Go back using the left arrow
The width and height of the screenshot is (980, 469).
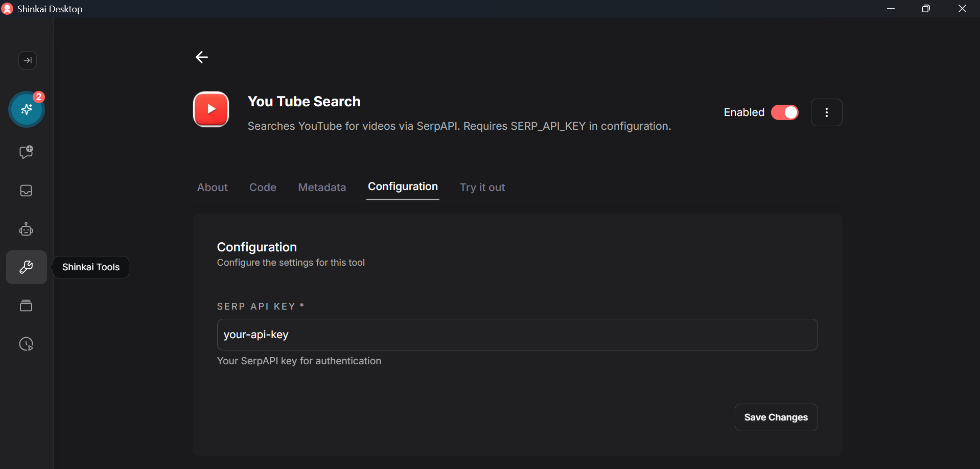202,57
